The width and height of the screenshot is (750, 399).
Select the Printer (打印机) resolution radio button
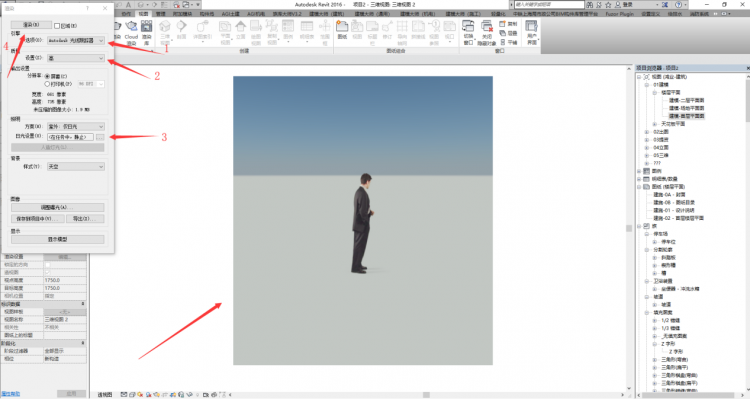tap(47, 84)
